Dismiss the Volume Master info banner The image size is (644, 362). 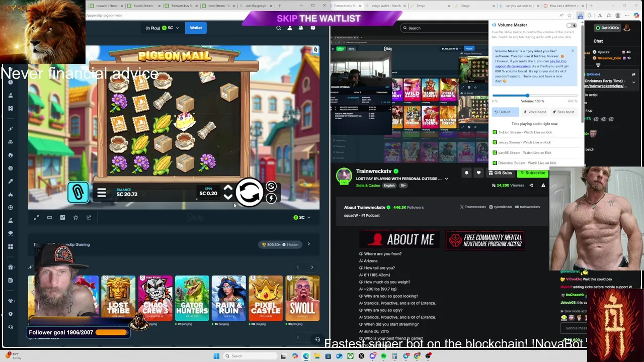pyautogui.click(x=573, y=51)
